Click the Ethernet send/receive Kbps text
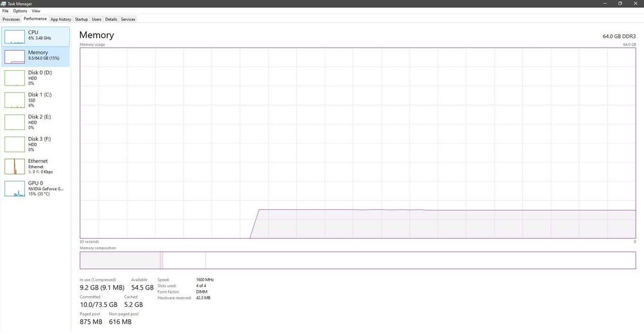 [x=40, y=172]
